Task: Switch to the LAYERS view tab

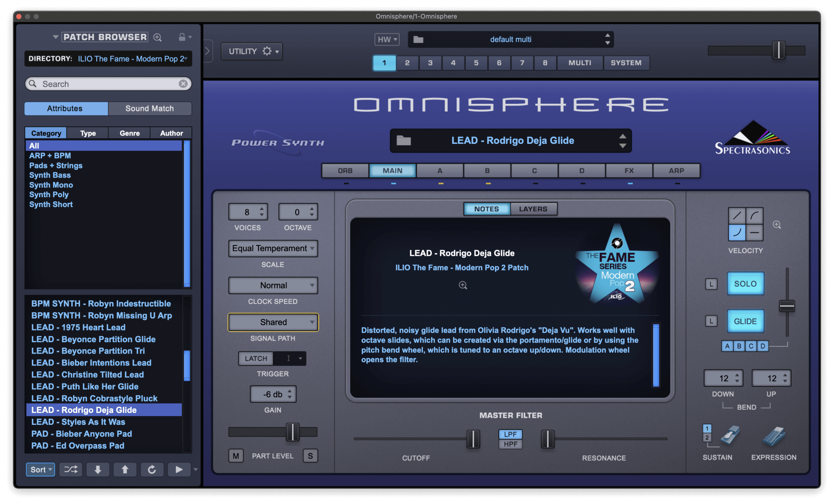Action: point(533,209)
